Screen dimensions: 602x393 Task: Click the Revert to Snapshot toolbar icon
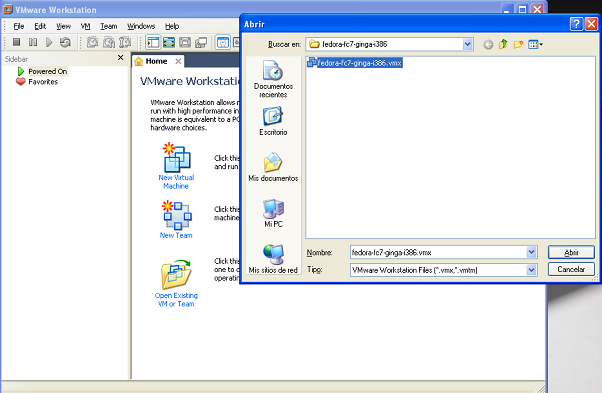coord(109,42)
